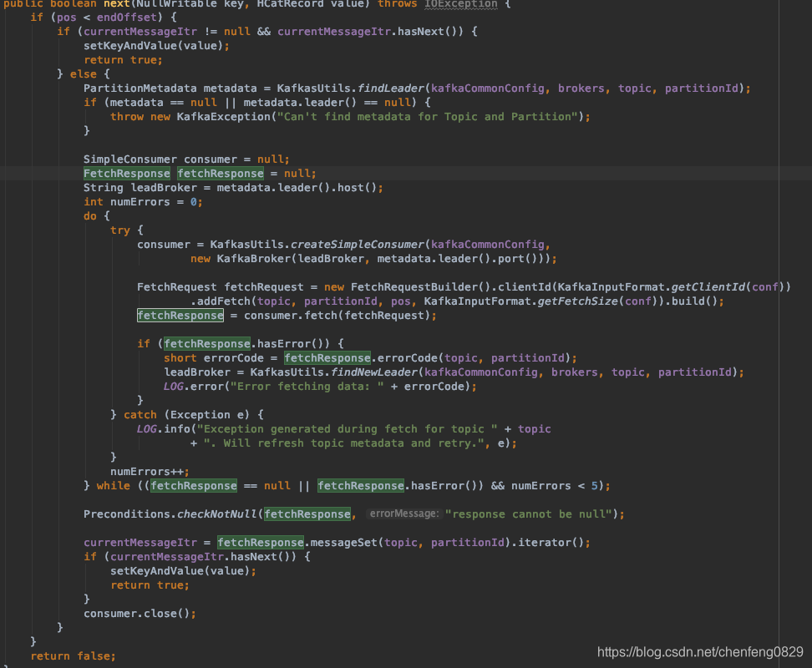Select the NullWritable parameter type
Viewport: 812px width, 668px height.
point(176,3)
